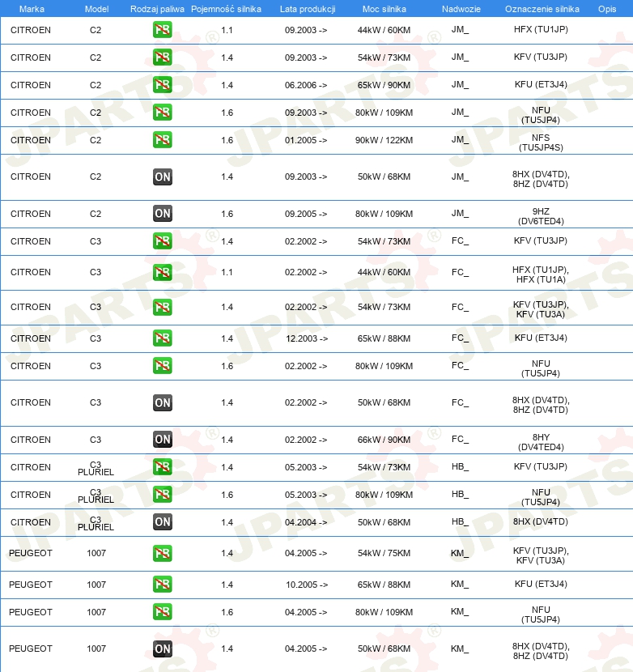Click ON diesel icon for C3 50kW / 68KM row
Screen dimensions: 633x672
[x=163, y=402]
